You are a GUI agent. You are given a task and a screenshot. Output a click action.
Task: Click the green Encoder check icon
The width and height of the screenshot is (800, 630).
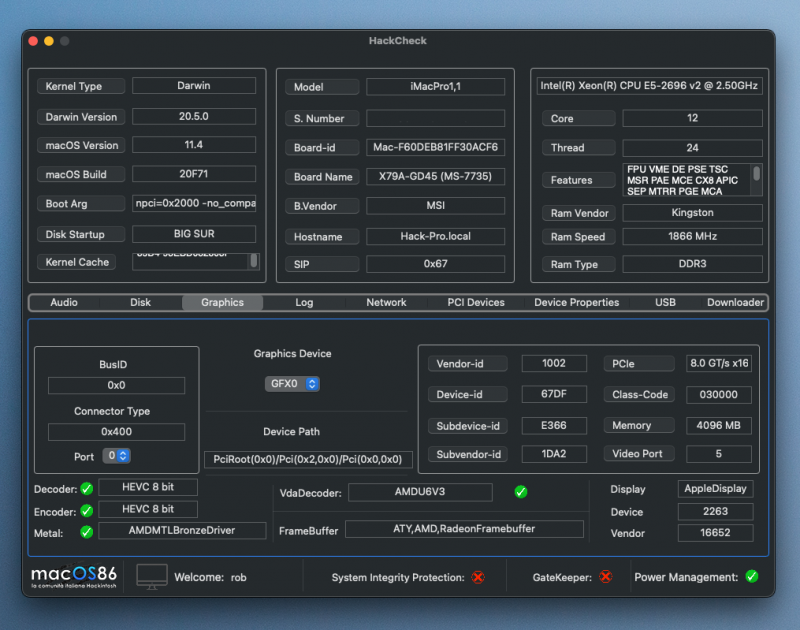click(87, 511)
